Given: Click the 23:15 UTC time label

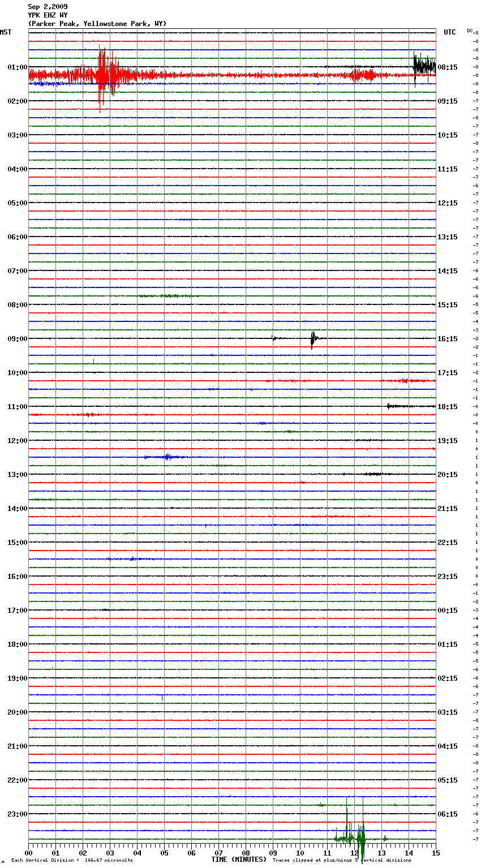Looking at the screenshot, I should click(x=448, y=577).
